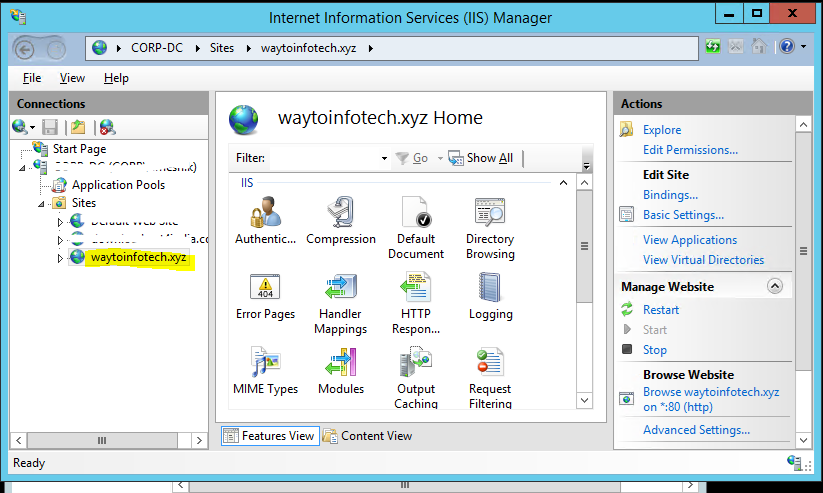Click Actions pane scroll down arrow
The image size is (823, 493).
[804, 440]
